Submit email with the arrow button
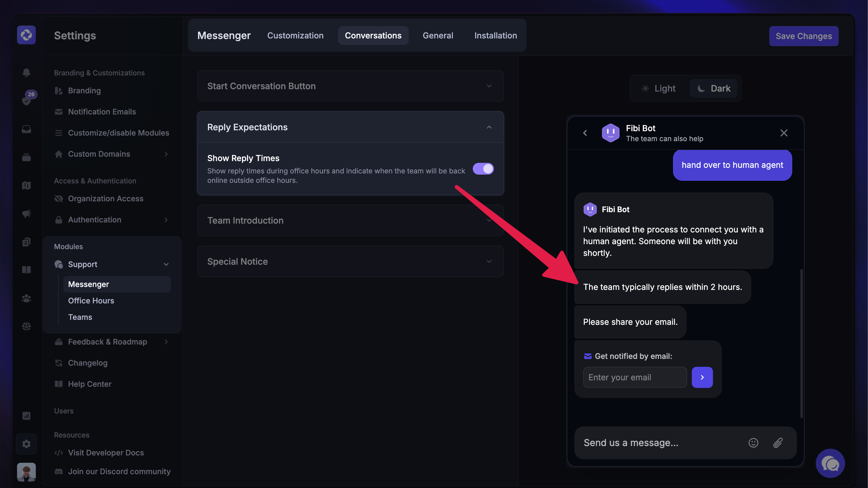The height and width of the screenshot is (488, 868). point(702,377)
